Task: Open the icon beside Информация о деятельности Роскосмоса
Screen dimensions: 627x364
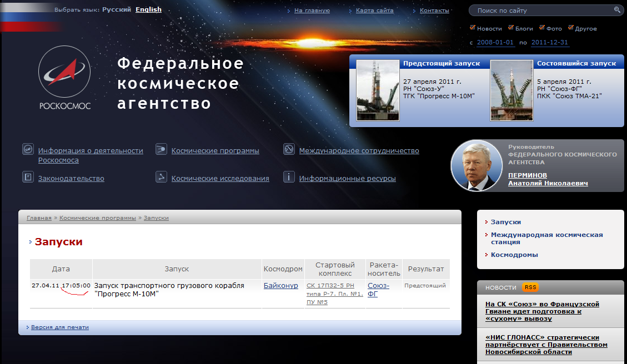Action: click(x=28, y=149)
